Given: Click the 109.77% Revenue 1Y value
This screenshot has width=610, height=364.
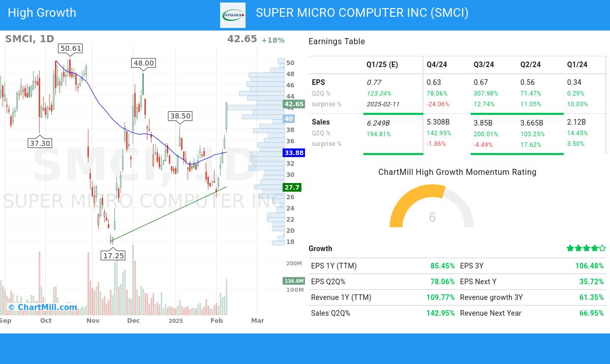Looking at the screenshot, I should point(440,297).
